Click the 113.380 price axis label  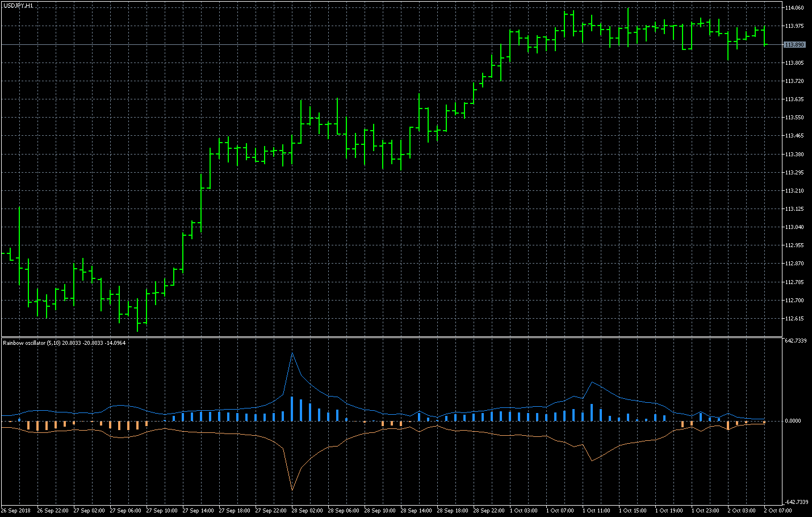(794, 154)
